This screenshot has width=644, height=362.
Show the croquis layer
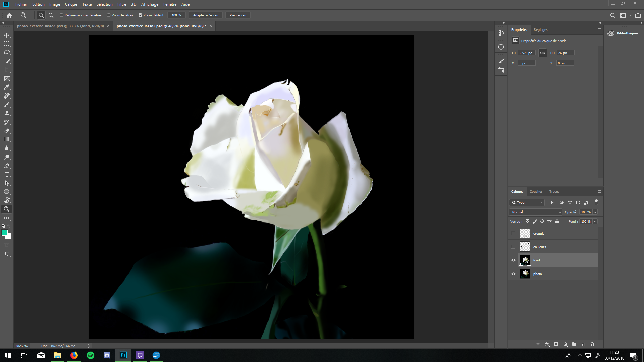click(x=513, y=234)
